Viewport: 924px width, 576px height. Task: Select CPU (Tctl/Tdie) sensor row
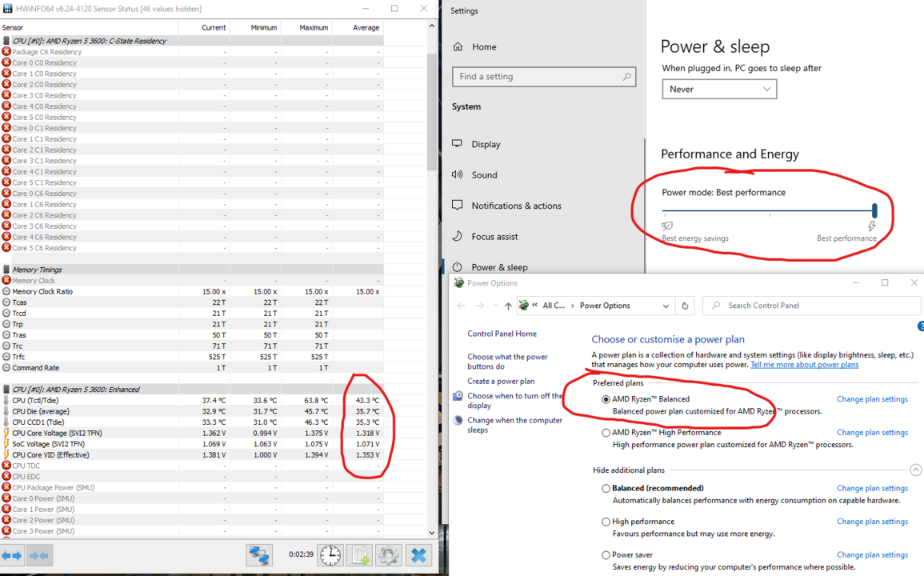[x=191, y=400]
